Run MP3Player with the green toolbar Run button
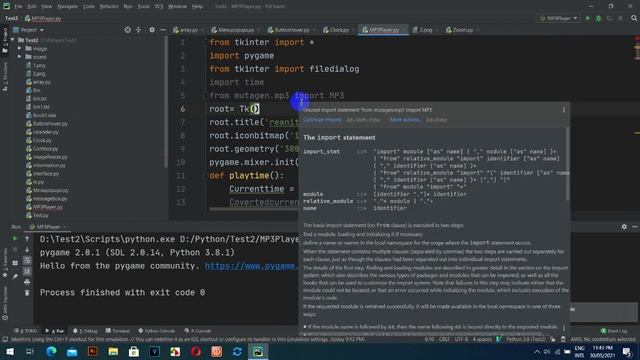Image resolution: width=640 pixels, height=360 pixels. [588, 18]
